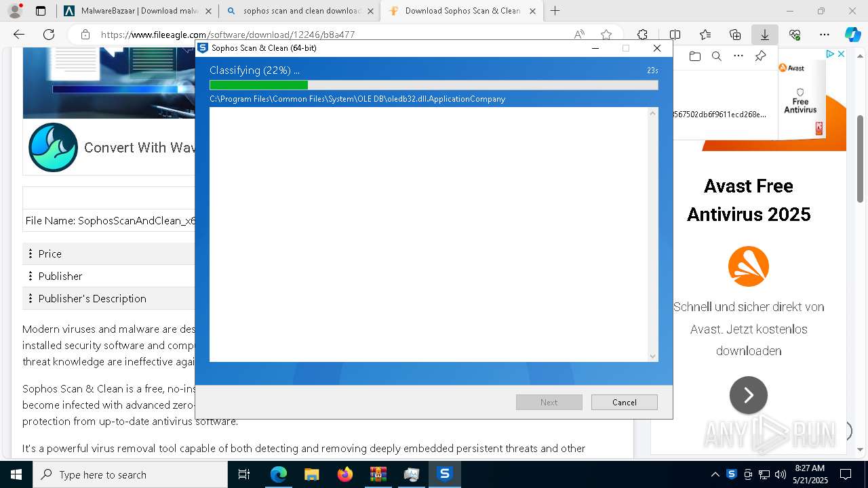The image size is (868, 488).
Task: Open the Favorites list
Action: tap(705, 35)
